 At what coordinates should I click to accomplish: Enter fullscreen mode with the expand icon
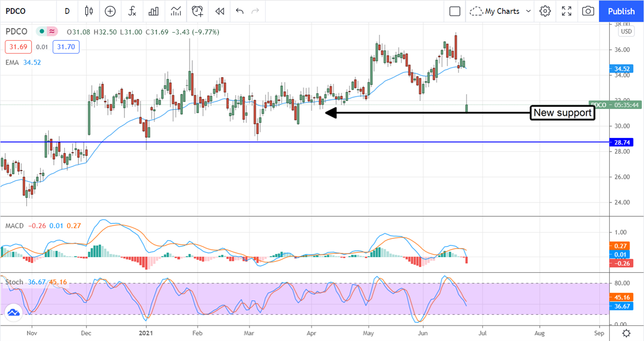(567, 11)
